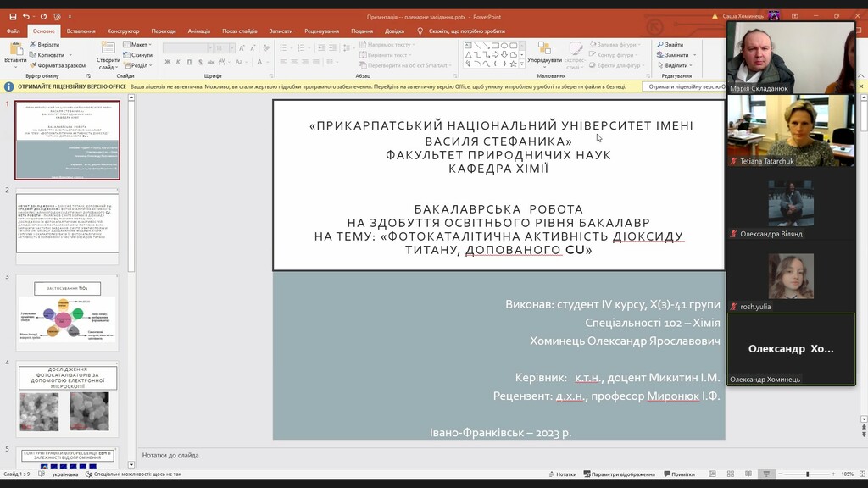Image resolution: width=868 pixels, height=488 pixels.
Task: Create a new slide with Створити слайд
Action: coord(108,55)
